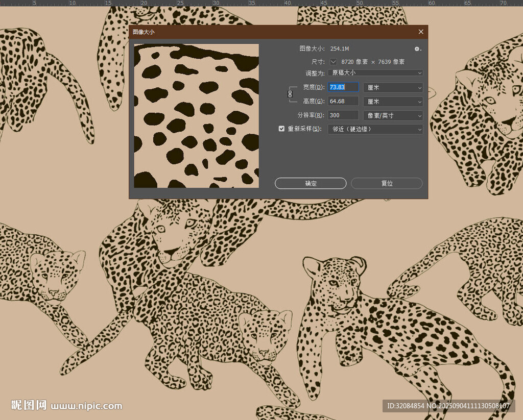Image resolution: width=523 pixels, height=420 pixels.
Task: Open the gear settings menu in dialog
Action: point(417,48)
